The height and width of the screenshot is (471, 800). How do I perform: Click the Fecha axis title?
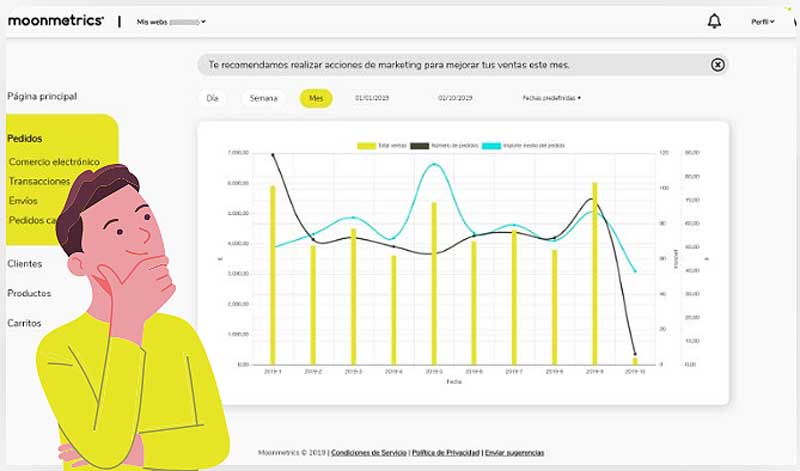[454, 382]
